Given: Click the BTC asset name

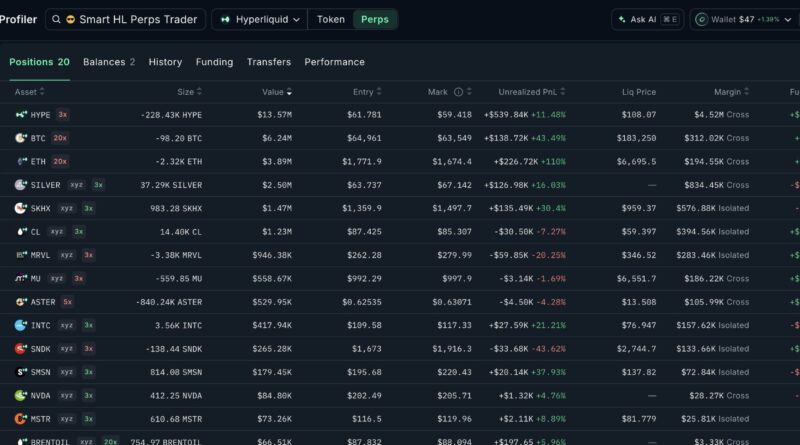Looking at the screenshot, I should point(38,138).
